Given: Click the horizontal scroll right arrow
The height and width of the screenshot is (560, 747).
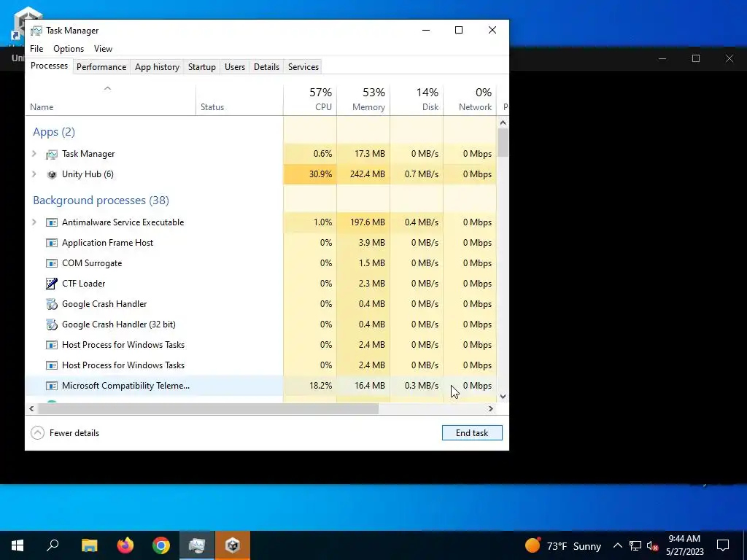Looking at the screenshot, I should coord(491,408).
